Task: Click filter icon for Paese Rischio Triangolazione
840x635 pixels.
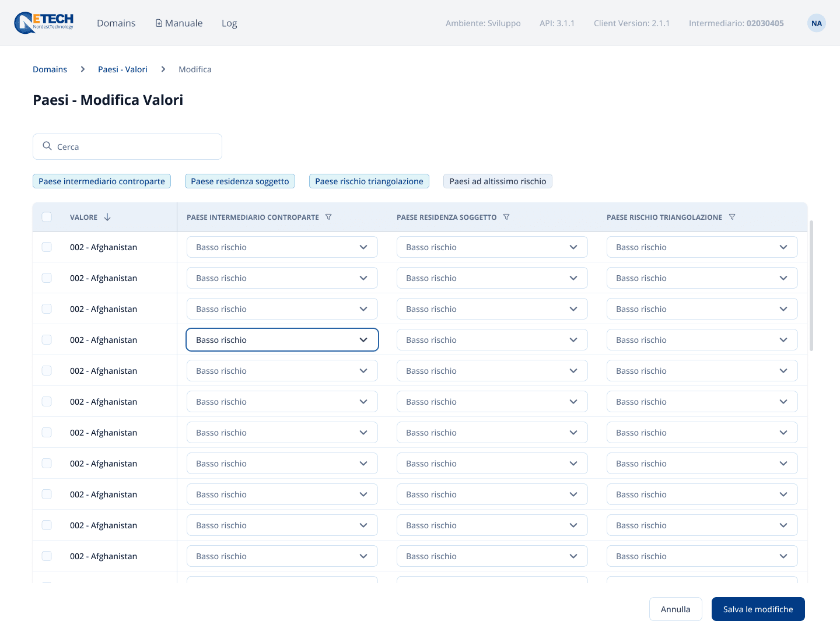Action: pos(732,217)
